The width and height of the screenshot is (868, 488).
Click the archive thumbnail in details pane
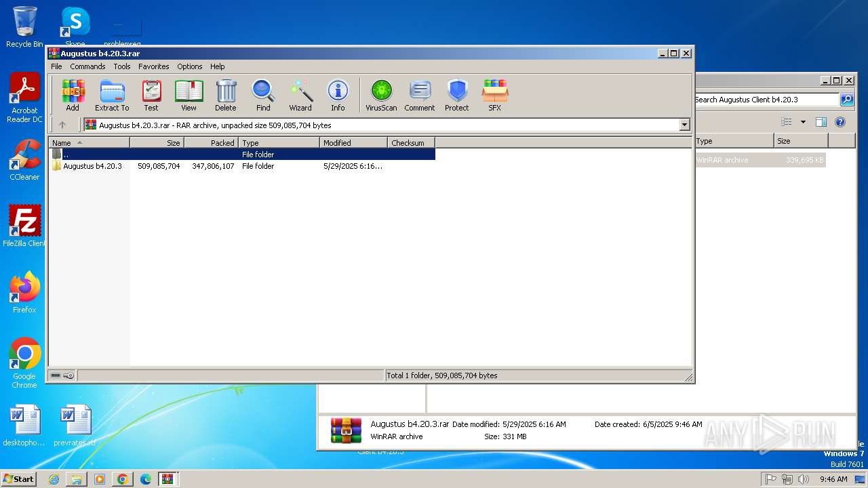click(x=346, y=430)
